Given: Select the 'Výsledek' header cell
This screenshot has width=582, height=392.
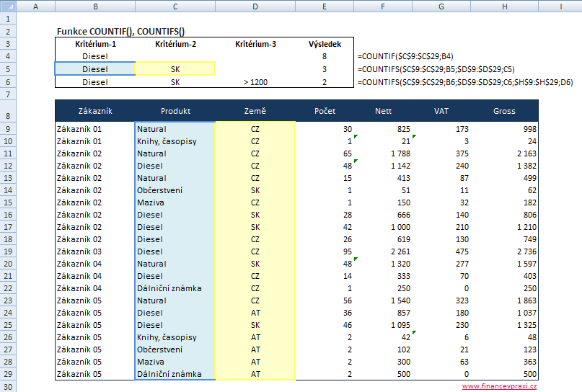Looking at the screenshot, I should pyautogui.click(x=325, y=44).
